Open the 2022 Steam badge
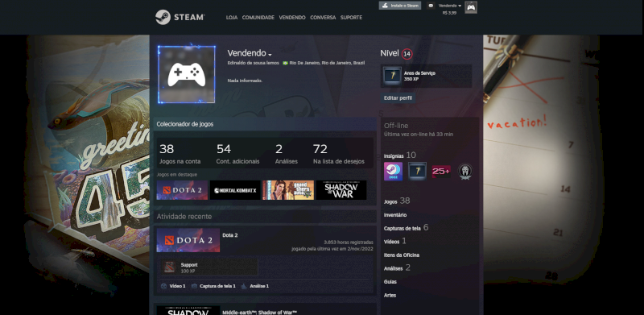Viewport: 644px width, 315px height. click(x=393, y=171)
